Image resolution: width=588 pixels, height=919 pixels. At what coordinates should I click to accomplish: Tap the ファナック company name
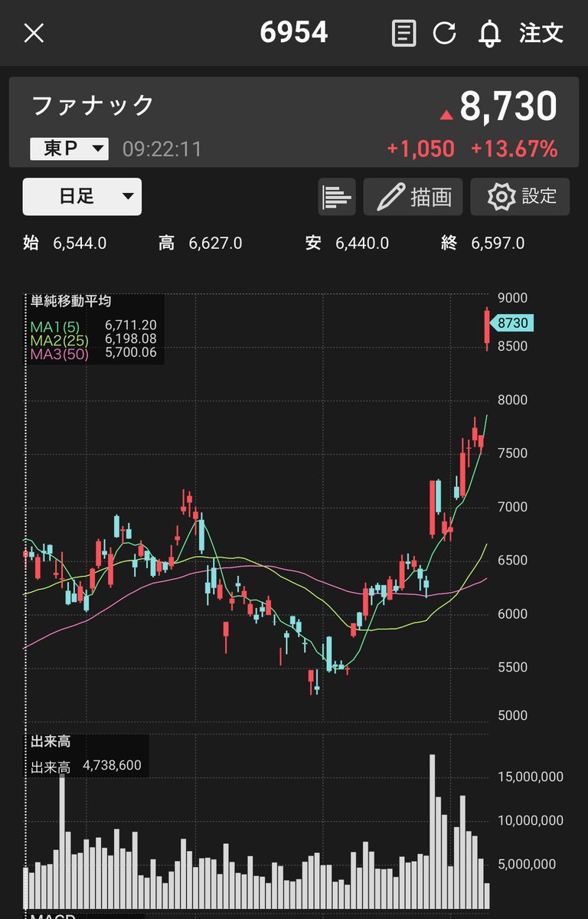[x=93, y=106]
